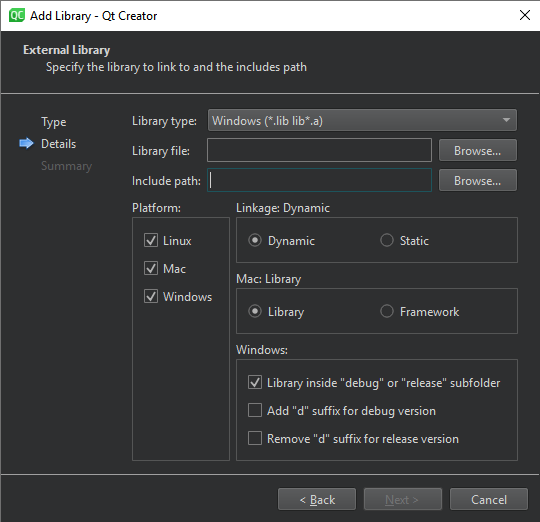
Task: Click the Library file input field
Action: 319,150
